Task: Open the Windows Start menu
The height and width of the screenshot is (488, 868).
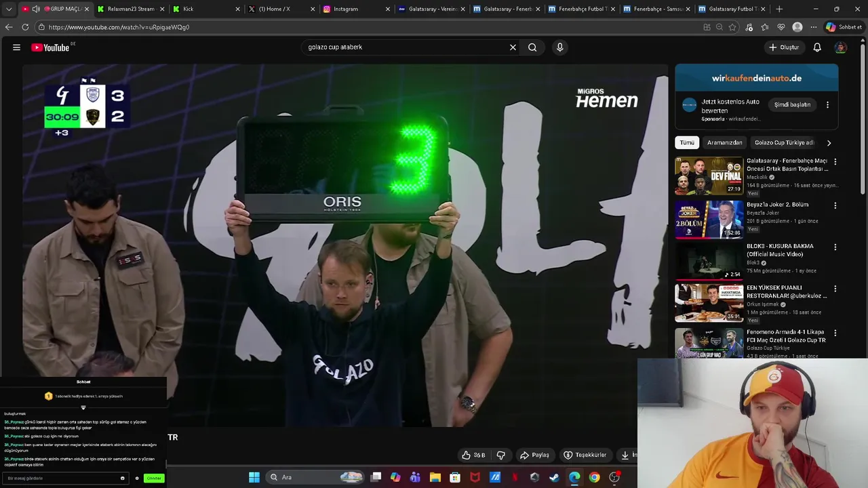Action: [x=254, y=477]
